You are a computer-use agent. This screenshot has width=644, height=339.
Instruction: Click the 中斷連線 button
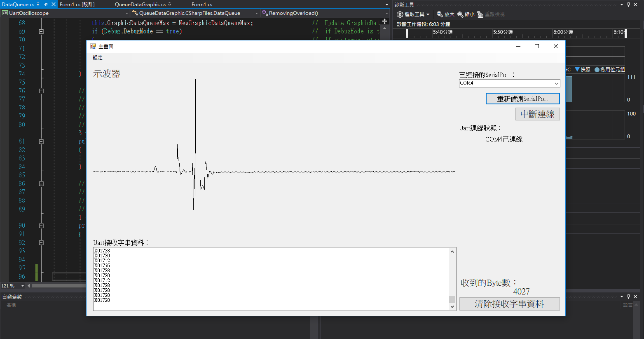[x=537, y=114]
